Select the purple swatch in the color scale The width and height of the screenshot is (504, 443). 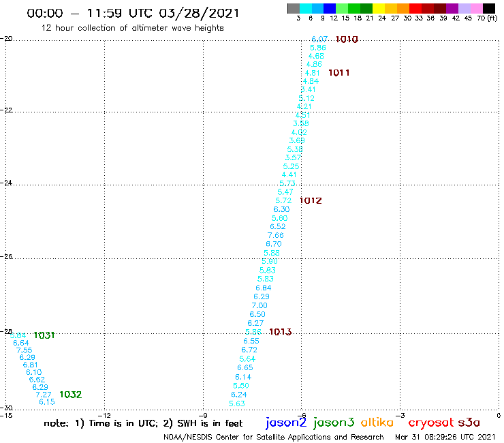point(452,8)
